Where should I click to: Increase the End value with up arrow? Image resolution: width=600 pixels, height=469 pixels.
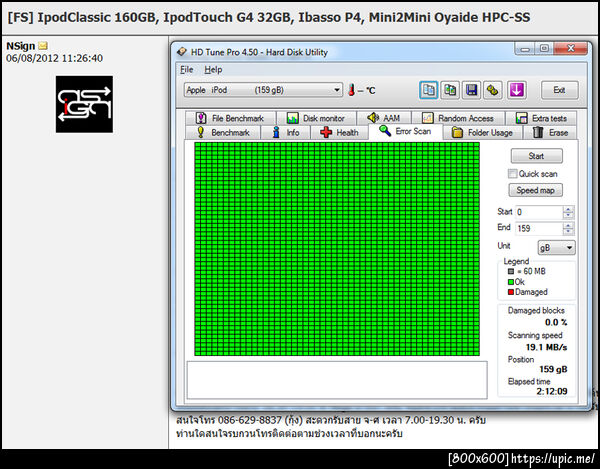(568, 225)
